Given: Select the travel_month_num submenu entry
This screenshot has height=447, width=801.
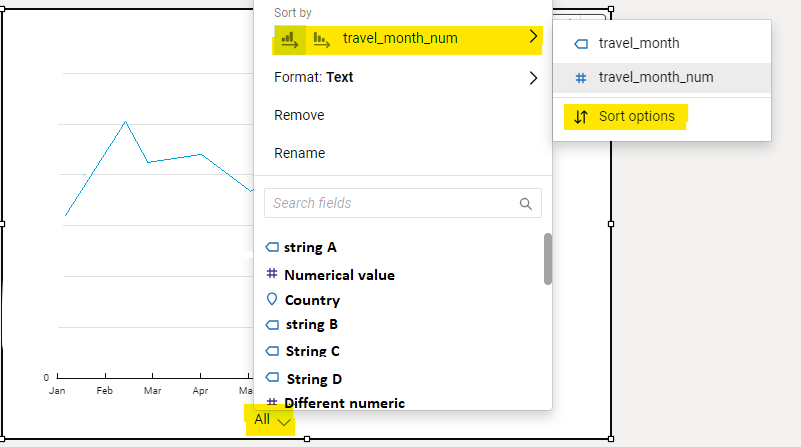Looking at the screenshot, I should pos(655,77).
